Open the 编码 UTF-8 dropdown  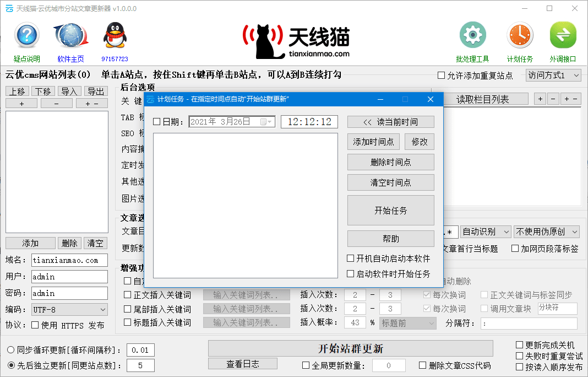(69, 310)
